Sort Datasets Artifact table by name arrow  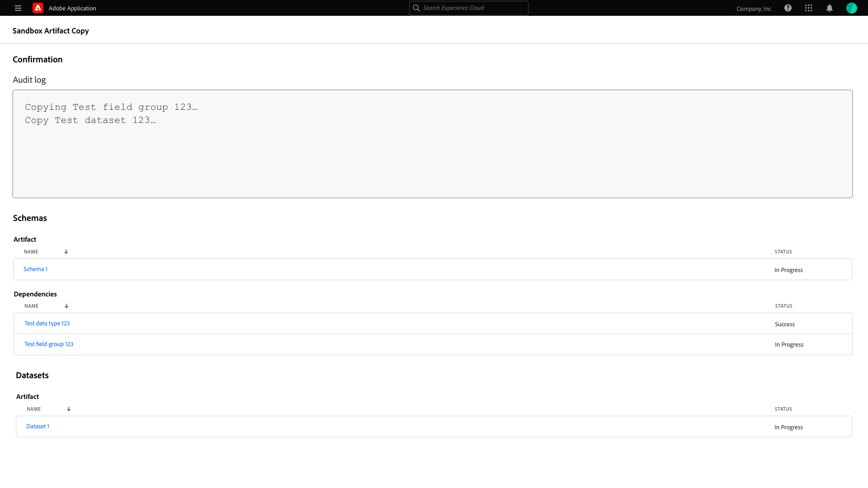[x=69, y=409]
